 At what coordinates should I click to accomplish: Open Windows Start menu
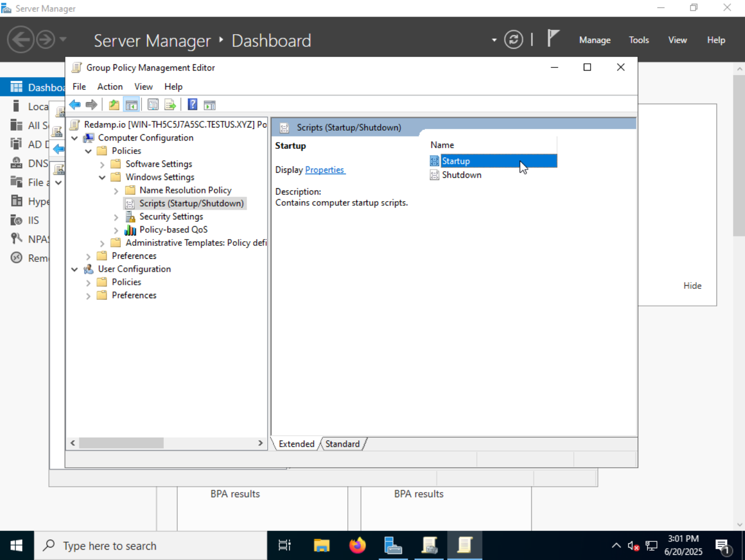pos(17,545)
